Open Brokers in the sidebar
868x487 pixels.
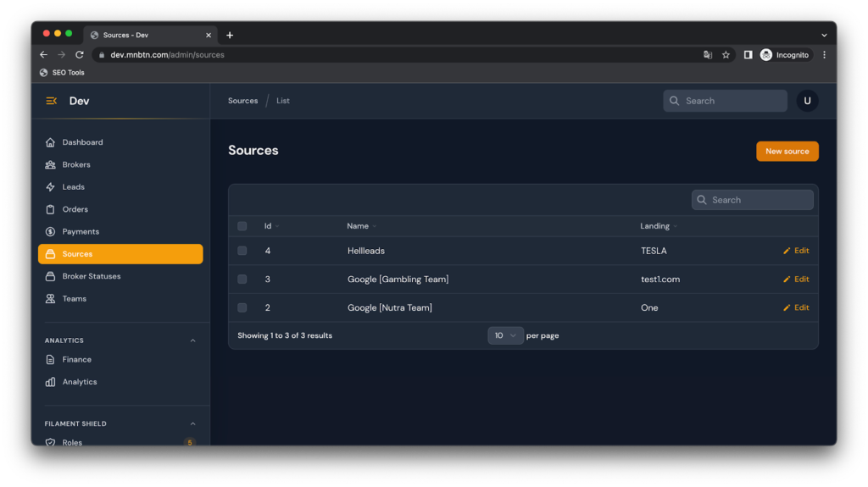[x=76, y=165]
